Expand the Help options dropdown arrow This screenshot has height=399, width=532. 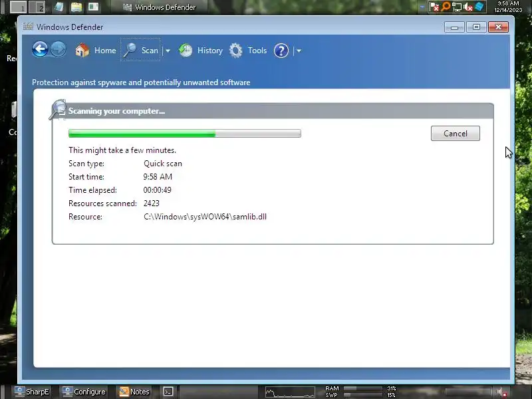coord(299,51)
